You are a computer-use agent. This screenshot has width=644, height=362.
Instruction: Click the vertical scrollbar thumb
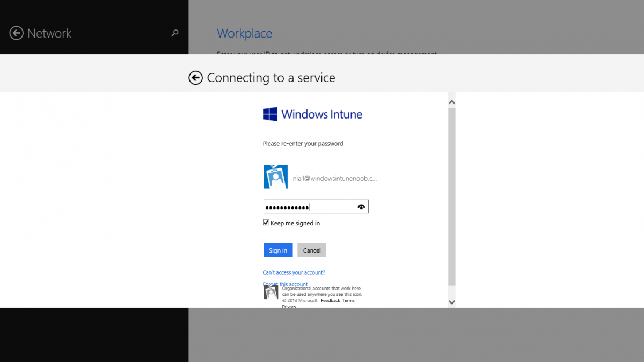[451, 196]
